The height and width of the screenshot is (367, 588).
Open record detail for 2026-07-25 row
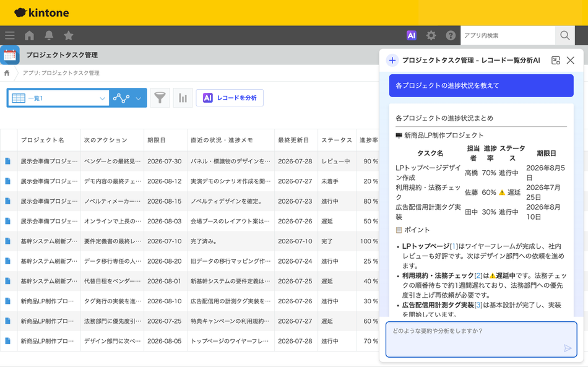point(7,321)
